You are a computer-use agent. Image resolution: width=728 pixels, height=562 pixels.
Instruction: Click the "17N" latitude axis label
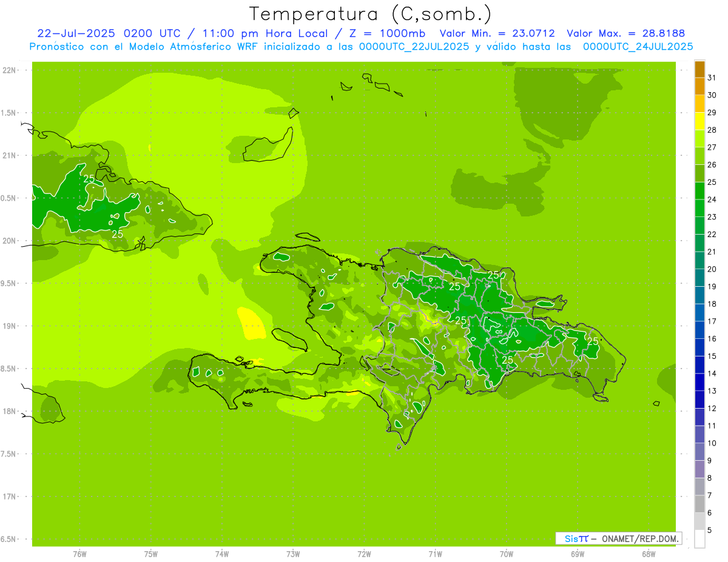pyautogui.click(x=10, y=497)
